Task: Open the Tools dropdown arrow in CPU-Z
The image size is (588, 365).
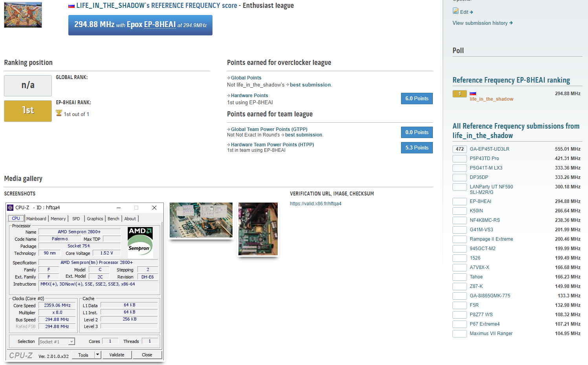Action: [x=98, y=355]
